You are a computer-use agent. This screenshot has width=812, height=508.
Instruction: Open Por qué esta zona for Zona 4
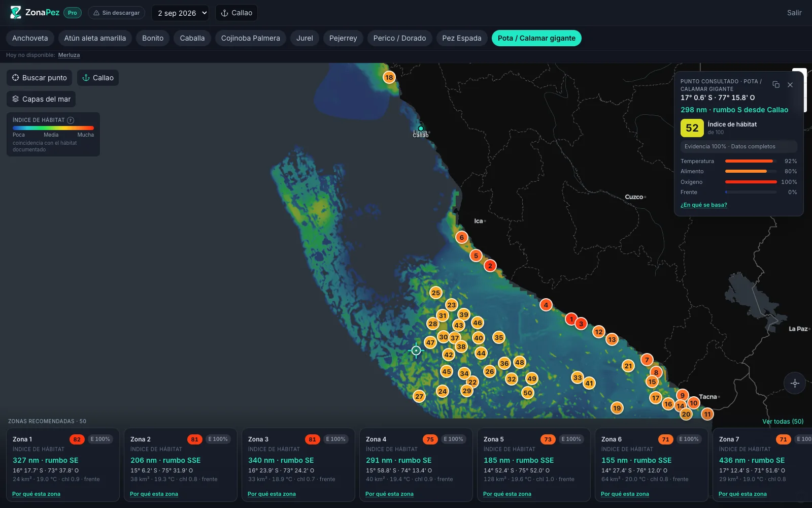(389, 494)
